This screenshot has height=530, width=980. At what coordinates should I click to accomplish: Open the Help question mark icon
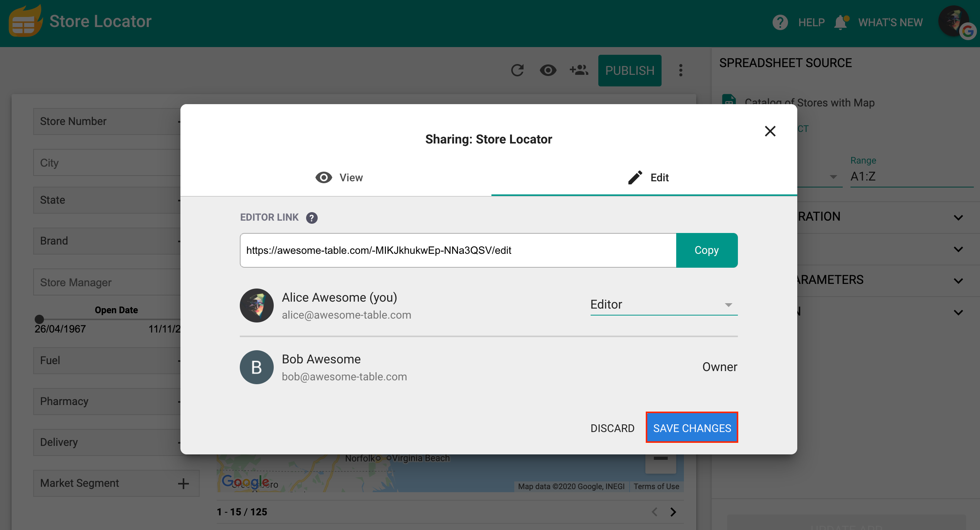780,22
